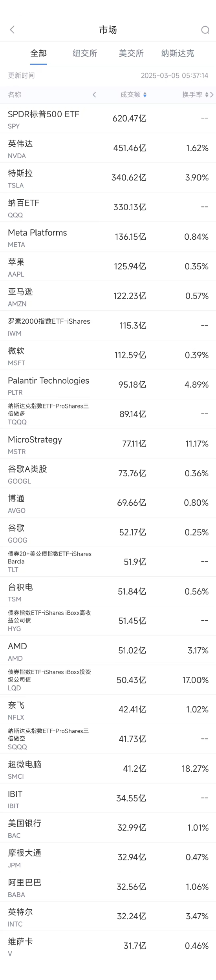Open the 维萨卡 V stock row
This screenshot has height=980, width=216.
(108, 946)
